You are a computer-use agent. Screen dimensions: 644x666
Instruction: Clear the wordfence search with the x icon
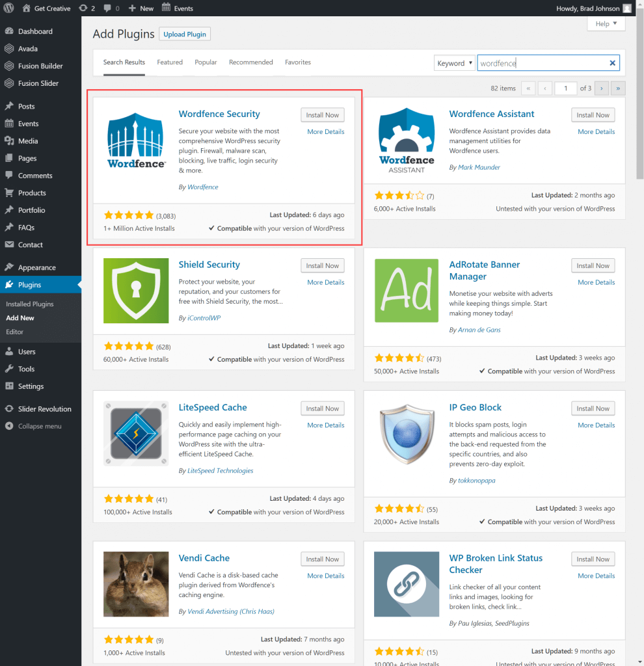coord(612,62)
